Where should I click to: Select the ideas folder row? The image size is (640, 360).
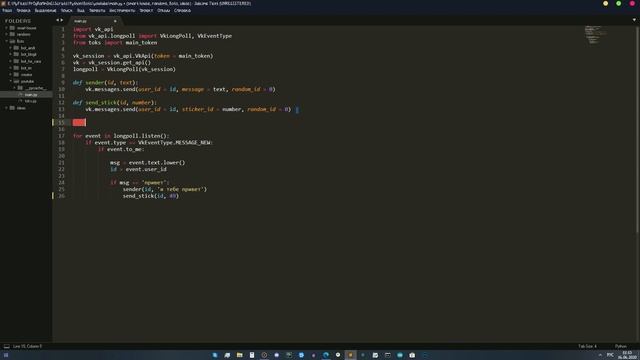click(26, 108)
